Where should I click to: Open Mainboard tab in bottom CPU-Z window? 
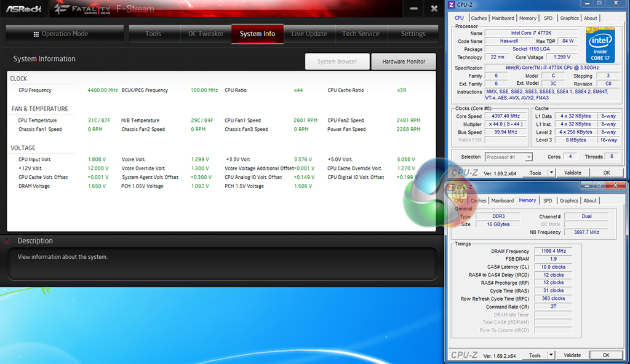pos(502,200)
